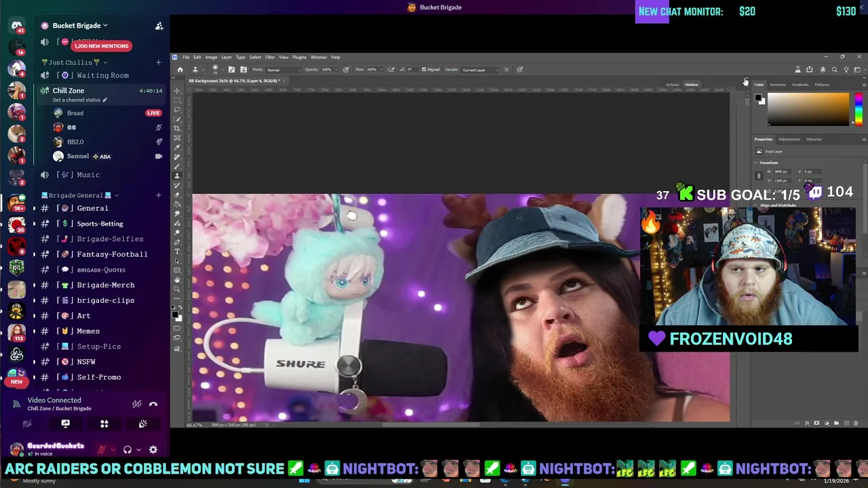Viewport: 868px width, 488px height.
Task: Toggle airbrush build-up next to Flow
Action: 391,69
